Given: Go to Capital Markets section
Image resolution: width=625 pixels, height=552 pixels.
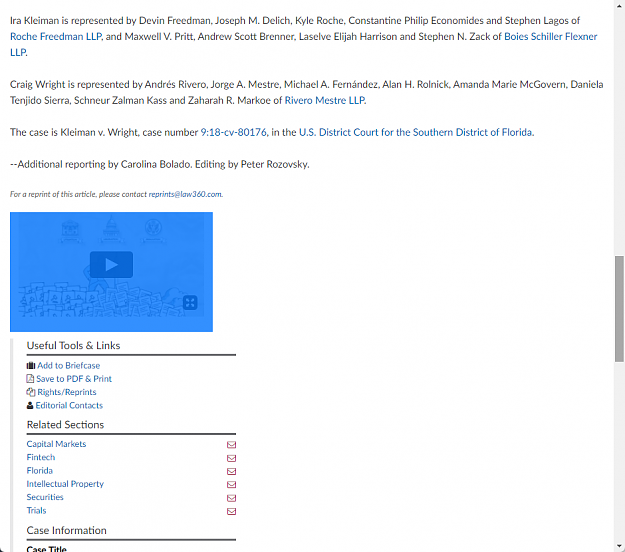Looking at the screenshot, I should pyautogui.click(x=56, y=444).
